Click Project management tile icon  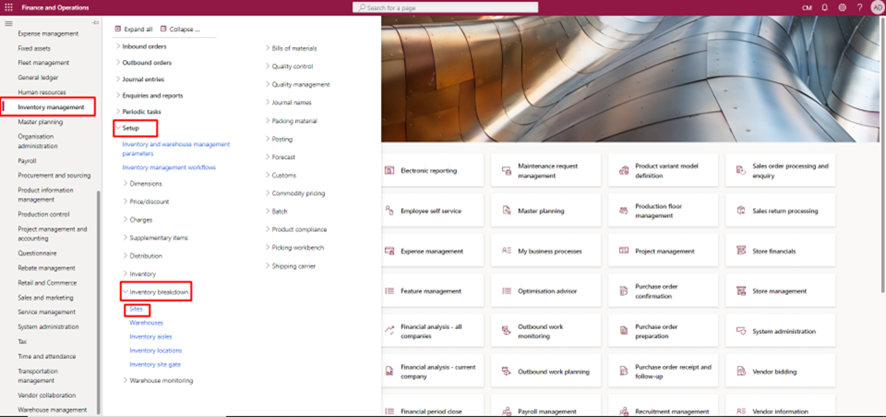[624, 251]
